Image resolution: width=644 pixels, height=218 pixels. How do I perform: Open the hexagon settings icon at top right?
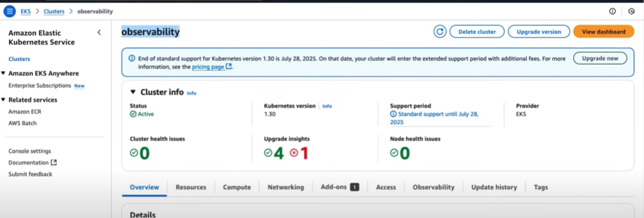pos(632,12)
